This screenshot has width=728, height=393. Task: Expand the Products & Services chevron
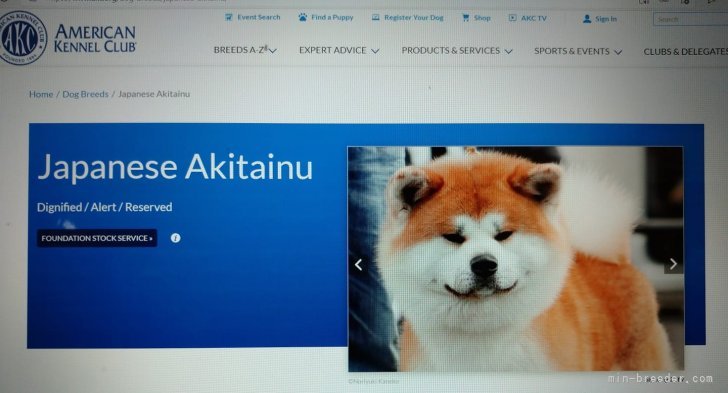click(x=508, y=51)
